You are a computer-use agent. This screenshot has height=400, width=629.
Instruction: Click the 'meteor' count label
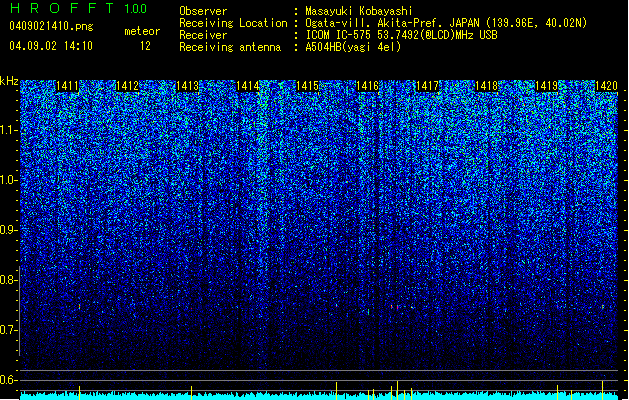142,31
